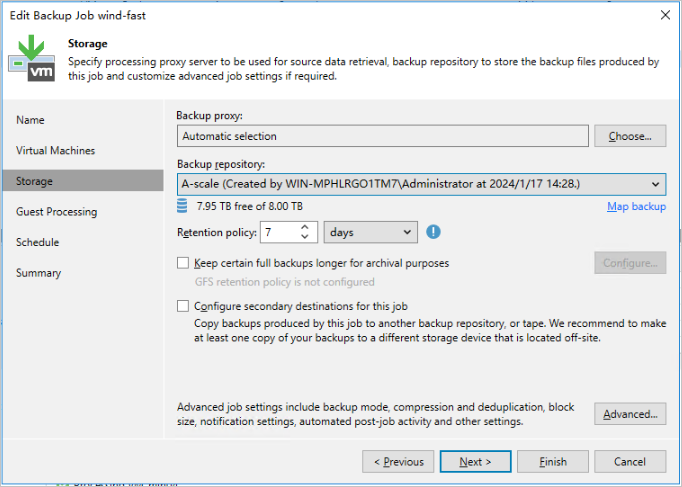682x487 pixels.
Task: Open Advanced job settings
Action: (x=630, y=414)
